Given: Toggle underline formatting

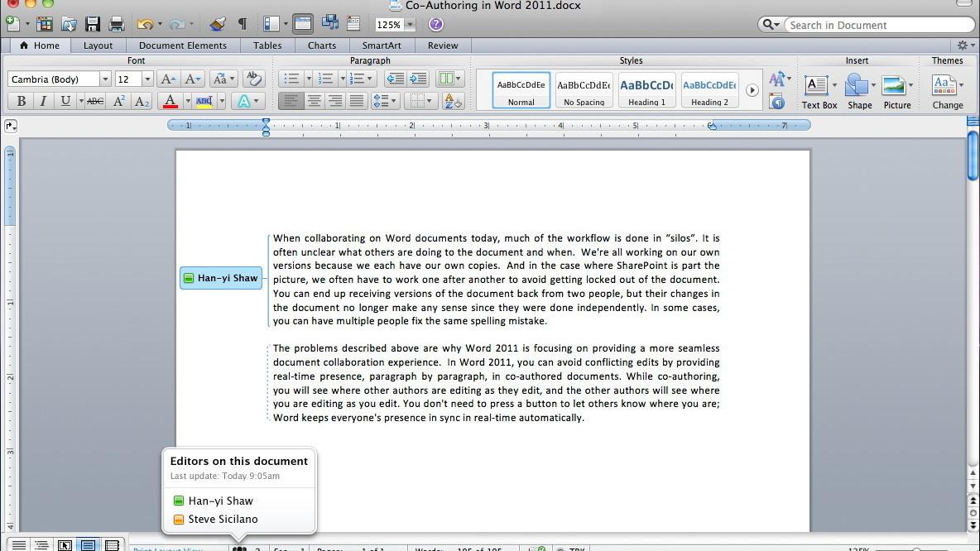Looking at the screenshot, I should [x=65, y=101].
